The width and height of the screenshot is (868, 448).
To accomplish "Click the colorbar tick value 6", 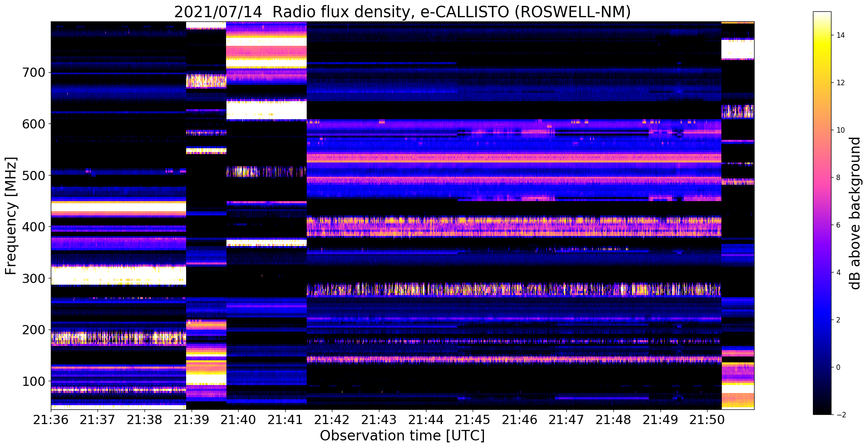I will pyautogui.click(x=839, y=225).
